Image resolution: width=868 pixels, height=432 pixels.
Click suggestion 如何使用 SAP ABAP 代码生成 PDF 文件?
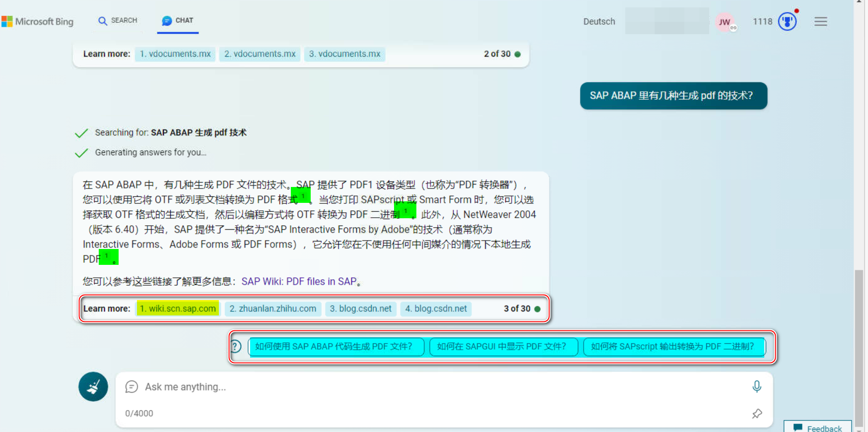(336, 347)
